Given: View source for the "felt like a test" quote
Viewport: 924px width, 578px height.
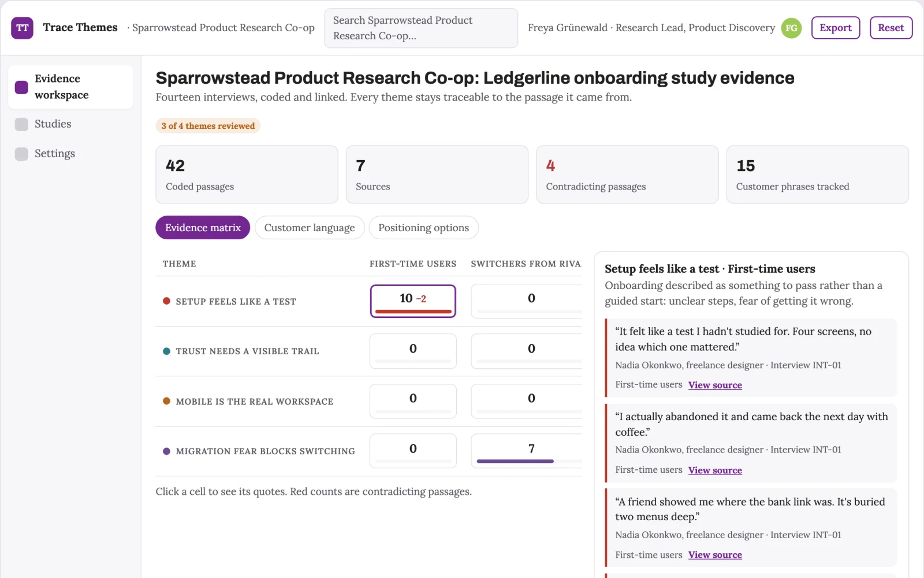Looking at the screenshot, I should click(x=715, y=385).
